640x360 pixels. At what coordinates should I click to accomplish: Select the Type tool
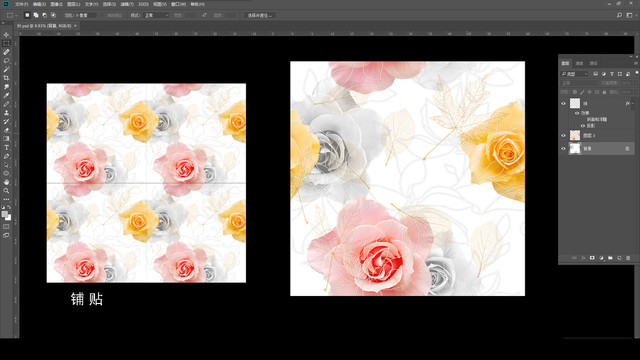click(x=6, y=148)
